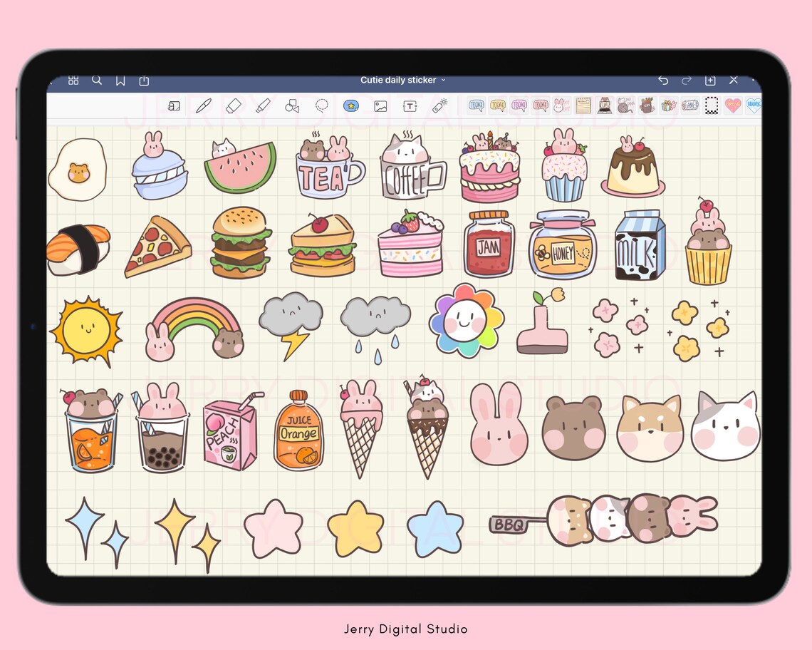This screenshot has width=812, height=650.
Task: Tap the salmon sushi sticker
Action: (x=78, y=249)
